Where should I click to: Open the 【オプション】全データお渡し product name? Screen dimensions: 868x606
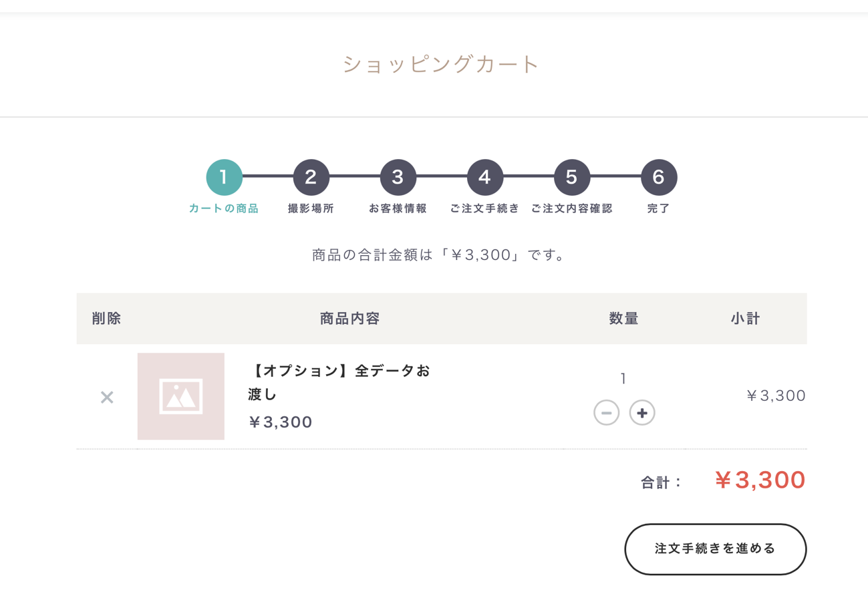click(339, 382)
